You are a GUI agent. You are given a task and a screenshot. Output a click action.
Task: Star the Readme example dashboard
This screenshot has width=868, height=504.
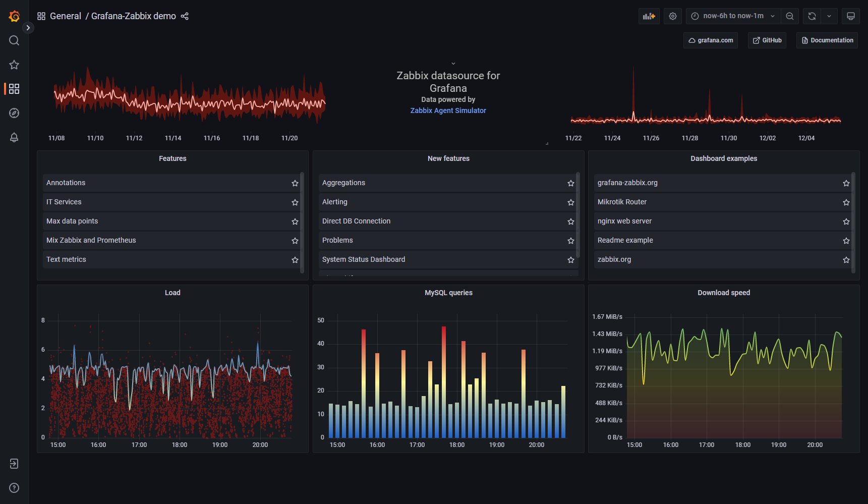(846, 241)
